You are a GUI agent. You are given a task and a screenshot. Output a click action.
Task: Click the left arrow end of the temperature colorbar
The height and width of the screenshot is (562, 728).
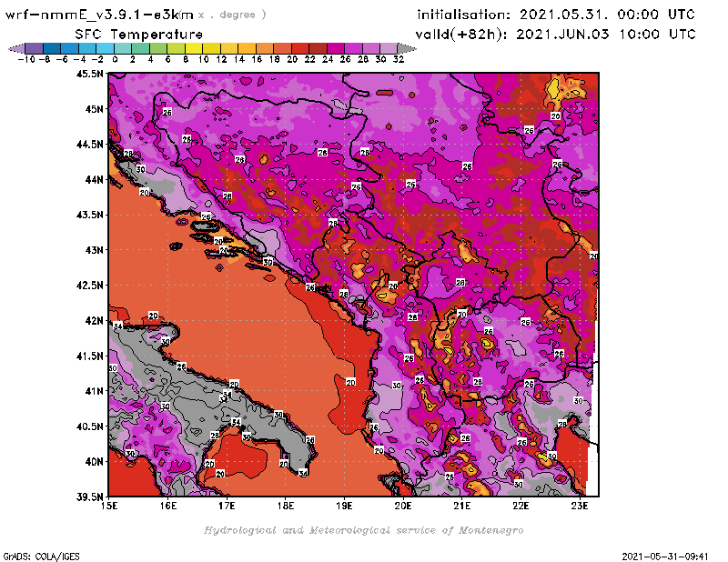(x=15, y=48)
